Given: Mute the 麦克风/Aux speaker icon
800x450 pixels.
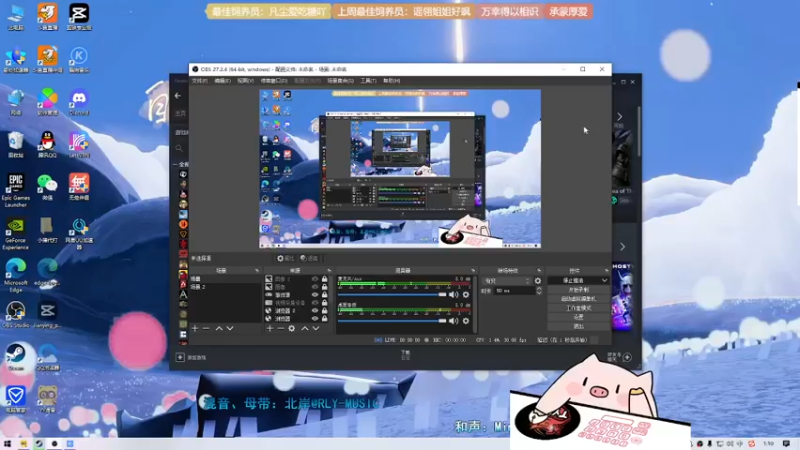Looking at the screenshot, I should click(x=454, y=295).
